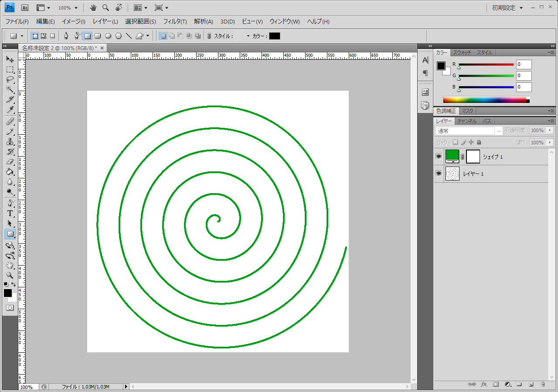The width and height of the screenshot is (558, 392).
Task: Toggle lock transparent pixels
Action: pyautogui.click(x=455, y=142)
